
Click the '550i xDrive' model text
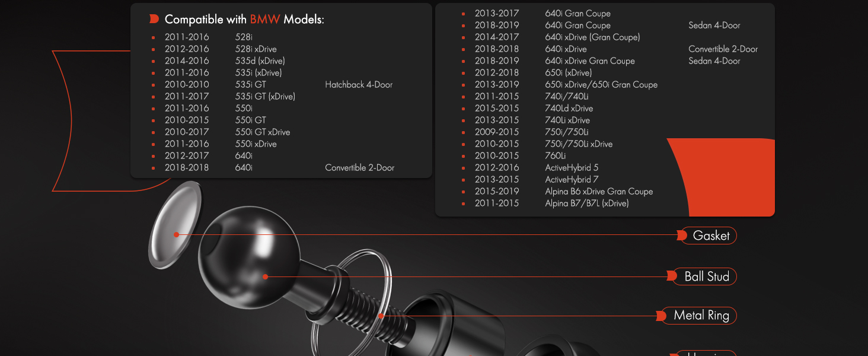(256, 144)
